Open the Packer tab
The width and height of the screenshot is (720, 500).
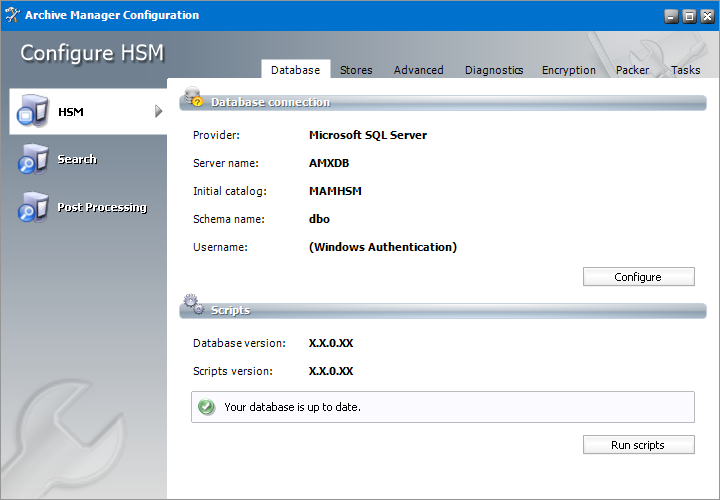pos(632,70)
